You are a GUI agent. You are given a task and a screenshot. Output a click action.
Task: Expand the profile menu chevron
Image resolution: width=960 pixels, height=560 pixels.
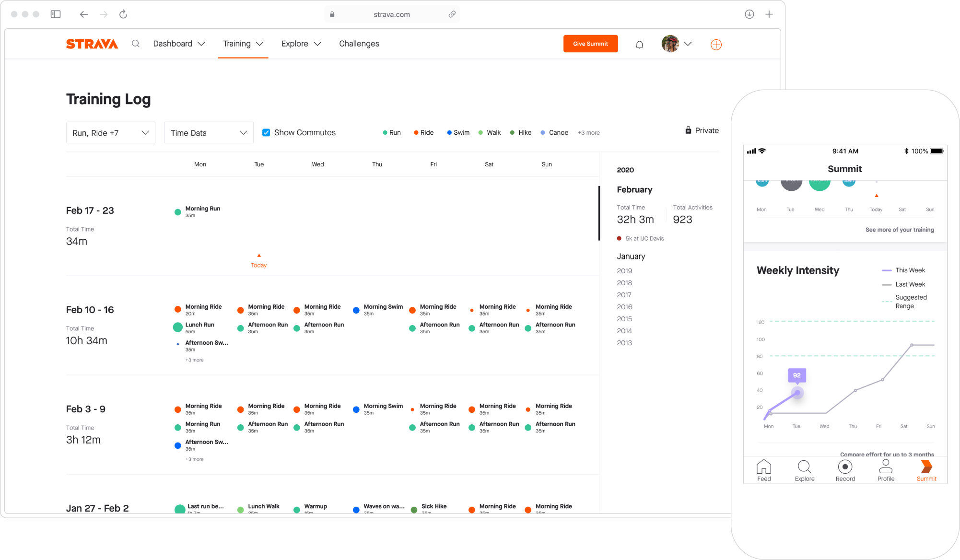coord(688,44)
